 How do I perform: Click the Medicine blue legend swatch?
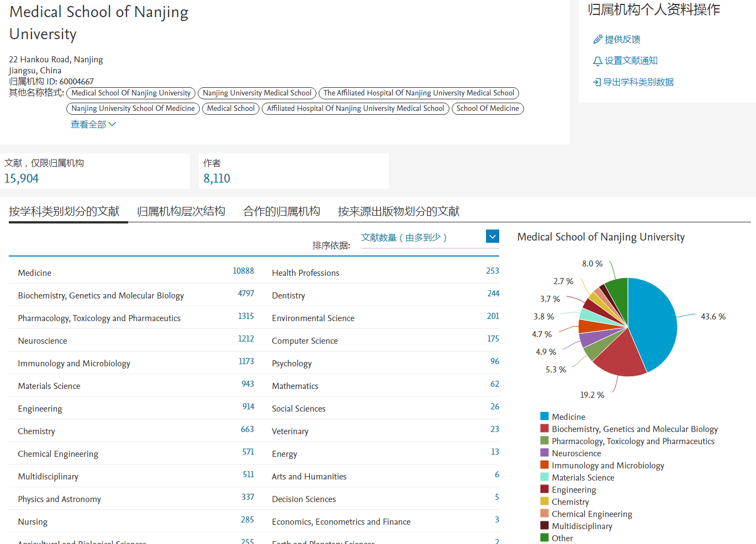tap(544, 417)
